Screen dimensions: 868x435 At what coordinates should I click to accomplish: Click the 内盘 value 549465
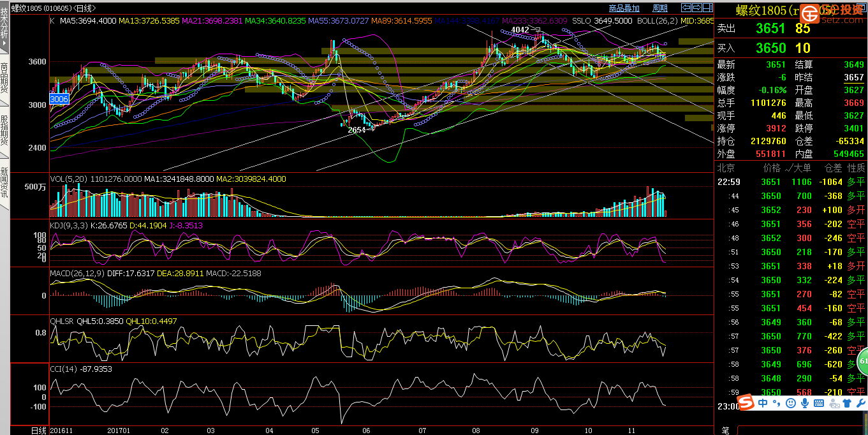point(849,154)
